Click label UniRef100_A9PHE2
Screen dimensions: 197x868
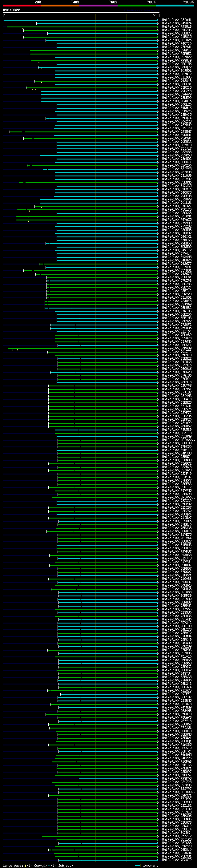tap(176, 54)
